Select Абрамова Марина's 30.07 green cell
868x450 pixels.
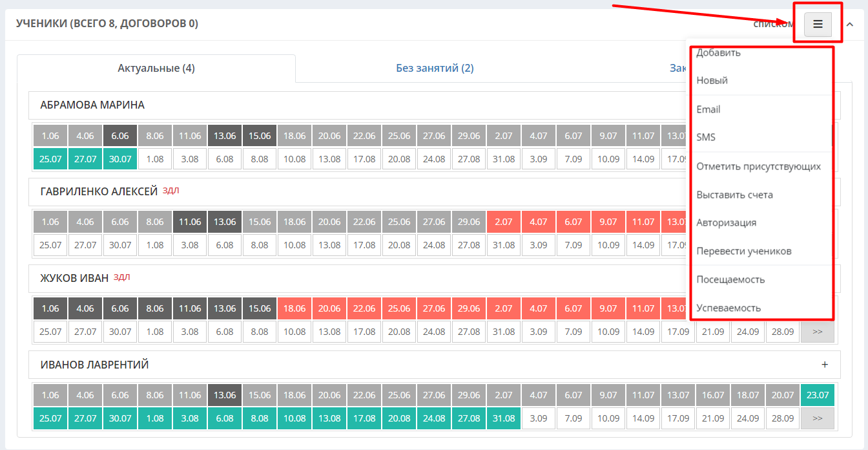(x=120, y=158)
